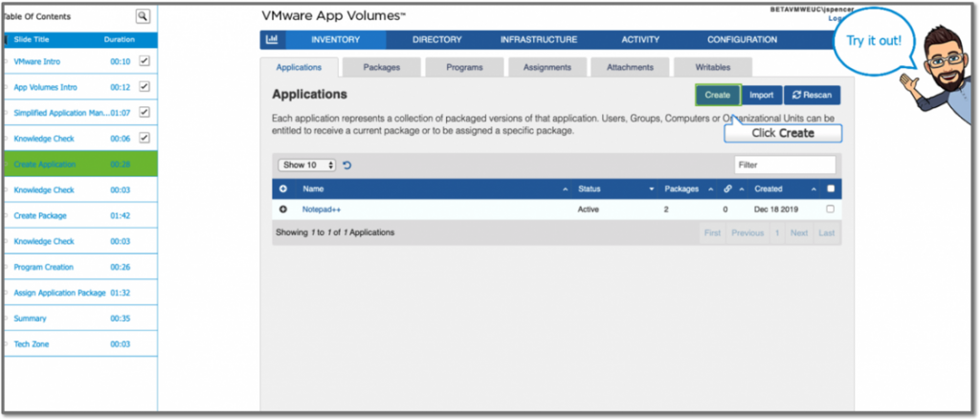Click the Create button
The height and width of the screenshot is (419, 980).
(x=718, y=95)
